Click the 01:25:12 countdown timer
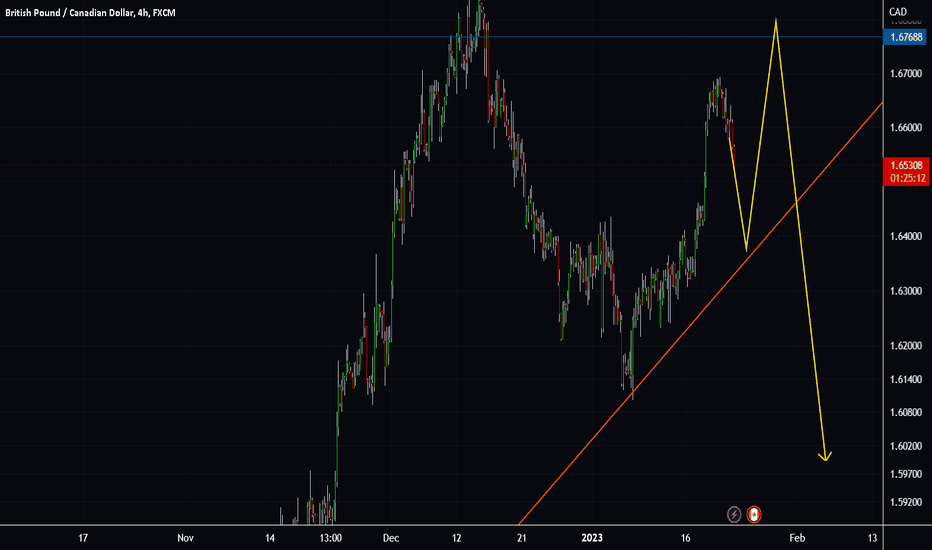Image resolution: width=932 pixels, height=550 pixels. [x=906, y=178]
